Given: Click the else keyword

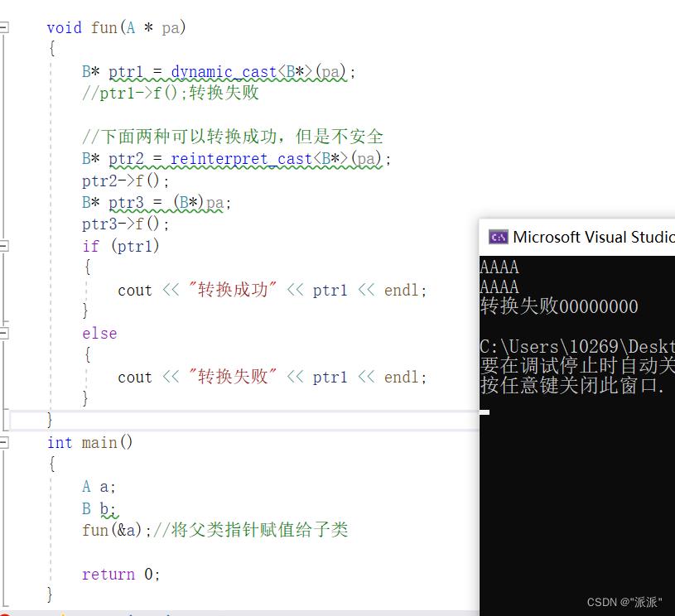Looking at the screenshot, I should [x=99, y=333].
